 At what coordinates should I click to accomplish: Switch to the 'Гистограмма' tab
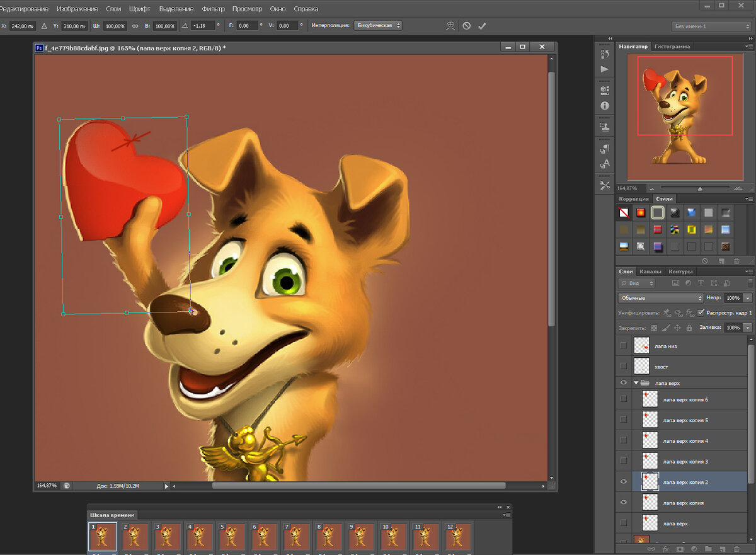point(672,47)
